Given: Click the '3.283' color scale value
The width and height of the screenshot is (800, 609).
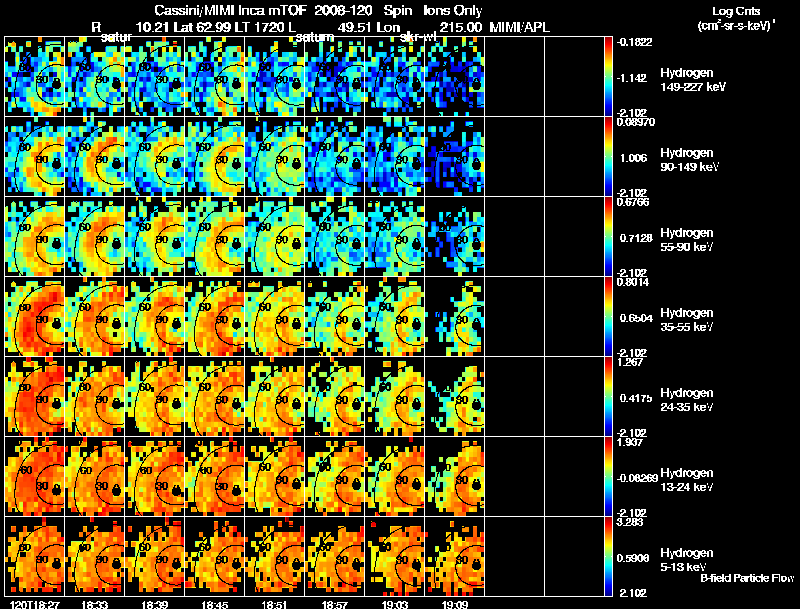Looking at the screenshot, I should pos(631,522).
